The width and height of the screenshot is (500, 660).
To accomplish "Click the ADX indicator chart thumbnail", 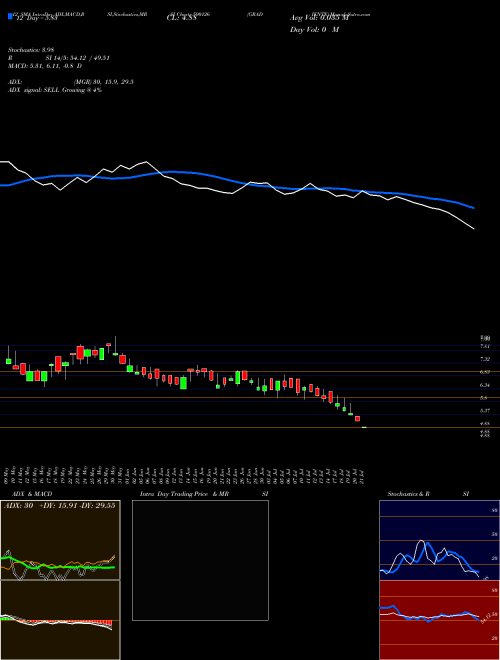I will pyautogui.click(x=60, y=540).
